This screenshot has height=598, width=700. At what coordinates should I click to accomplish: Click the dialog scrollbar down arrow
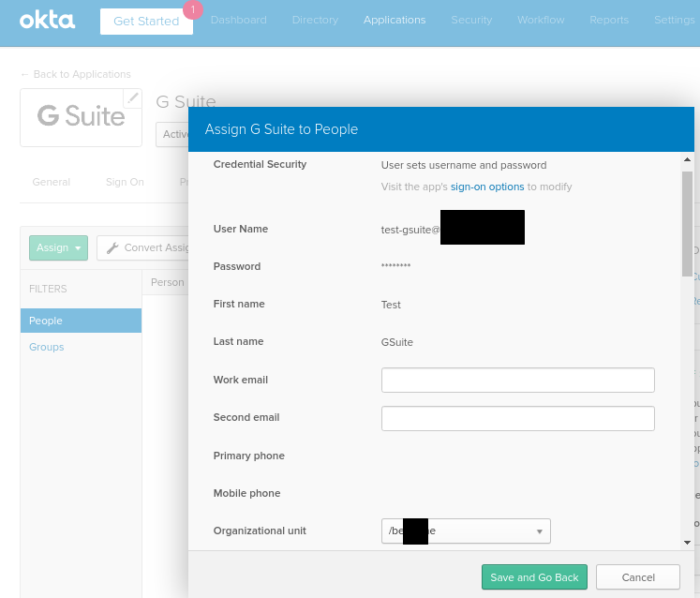[x=687, y=543]
